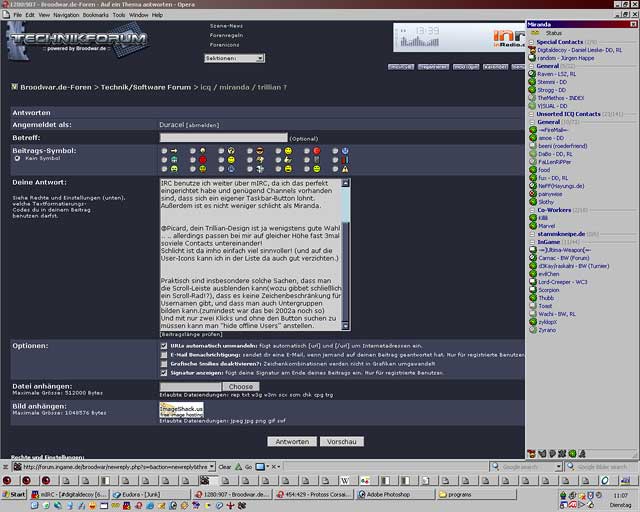Open the Window menu

pos(138,15)
